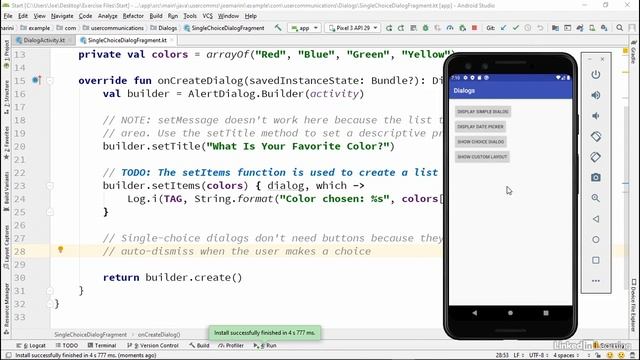Click the emulator Zoom magnifier icon
The height and width of the screenshot is (360, 640).
596,198
